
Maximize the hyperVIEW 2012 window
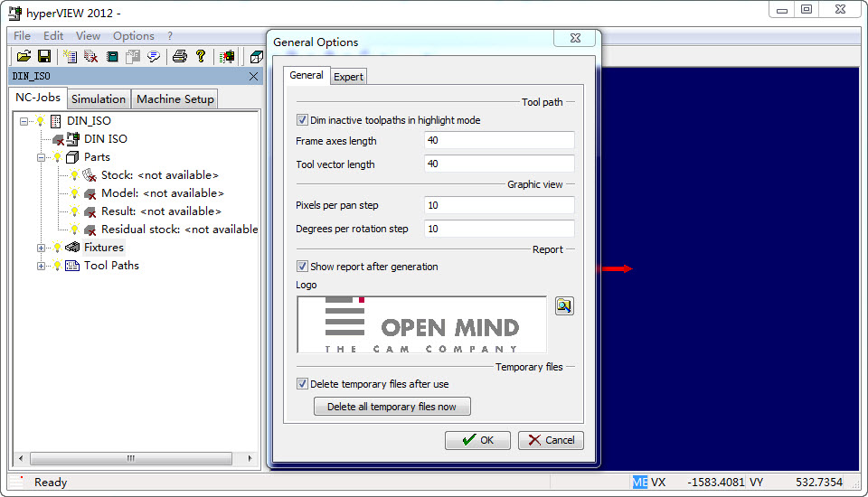tap(807, 9)
